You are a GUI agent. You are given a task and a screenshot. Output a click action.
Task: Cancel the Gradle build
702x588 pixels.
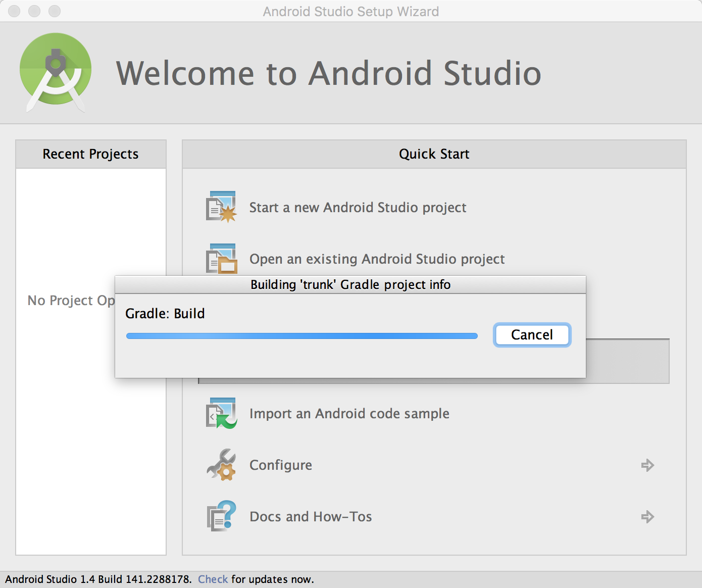coord(532,335)
